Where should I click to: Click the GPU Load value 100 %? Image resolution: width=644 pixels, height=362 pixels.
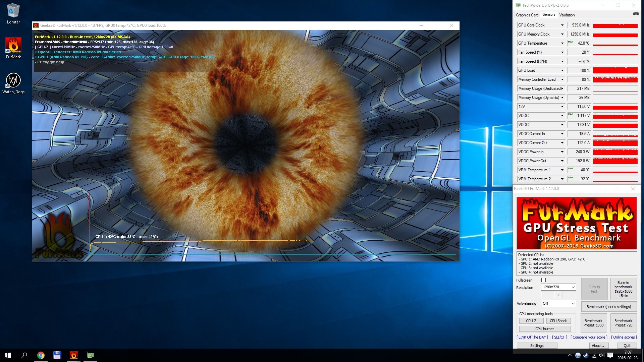click(x=579, y=70)
